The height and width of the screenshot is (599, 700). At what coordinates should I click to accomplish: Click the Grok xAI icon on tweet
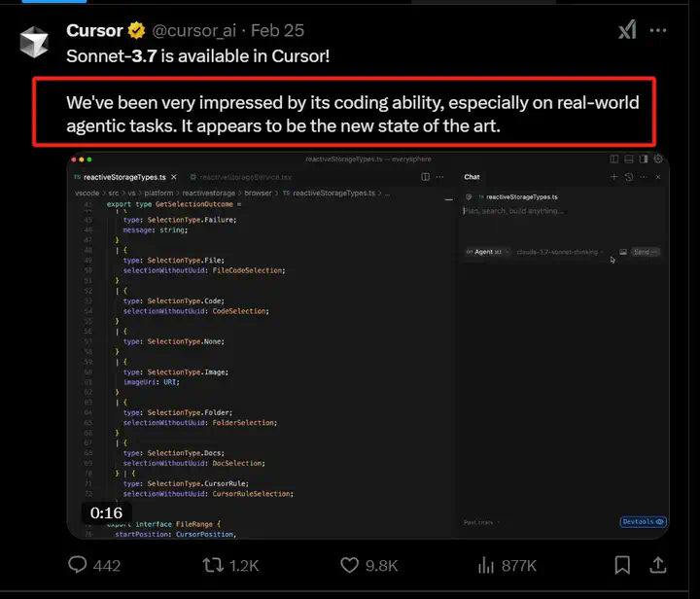click(x=627, y=30)
